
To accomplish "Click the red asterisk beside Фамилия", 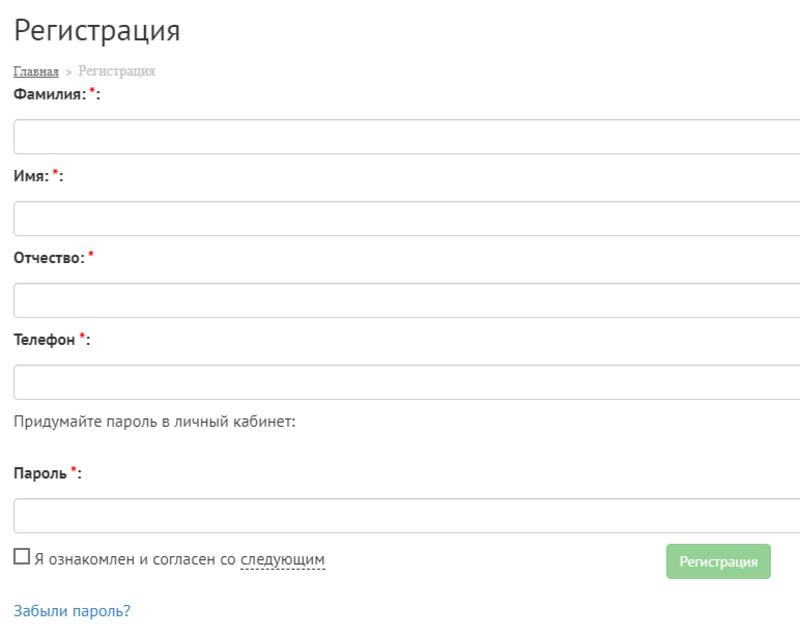I will pos(92,93).
